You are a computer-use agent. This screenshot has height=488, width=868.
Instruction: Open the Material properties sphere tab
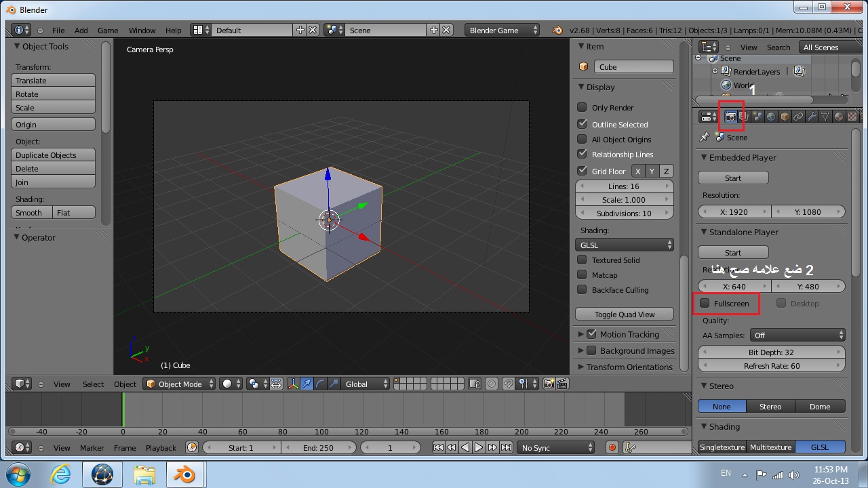839,117
